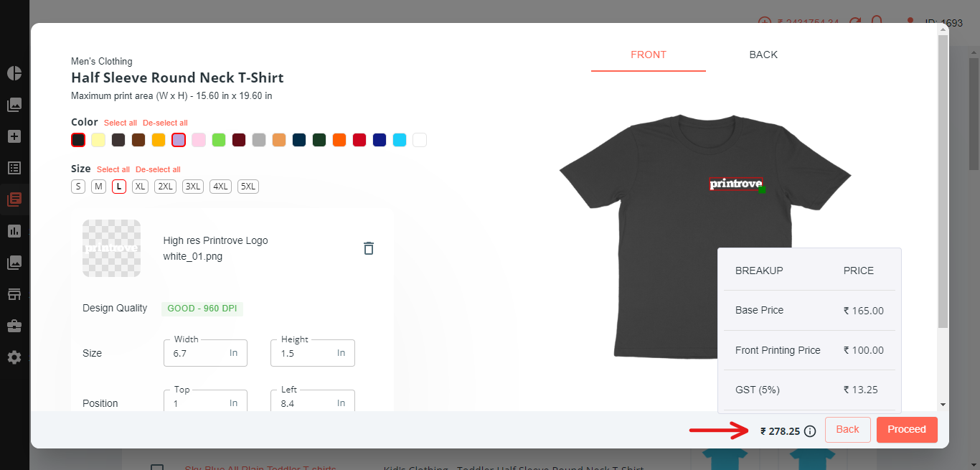980x470 pixels.
Task: Select the sky blue color swatch
Action: [400, 140]
